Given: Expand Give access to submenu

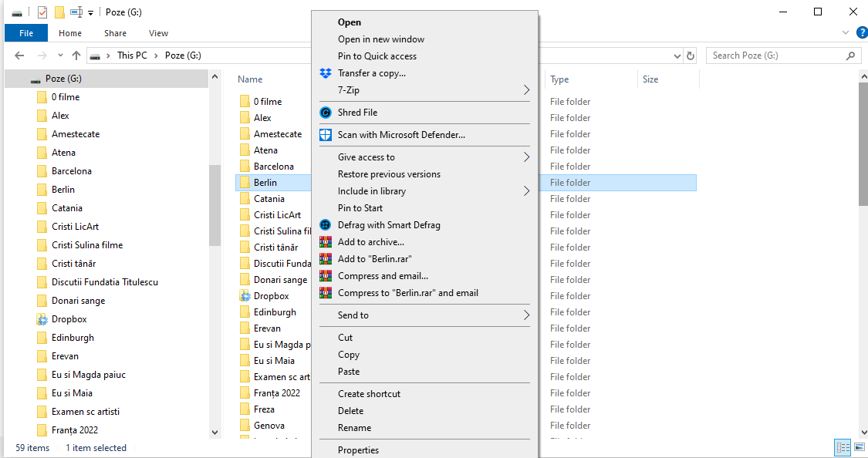Looking at the screenshot, I should [x=526, y=157].
